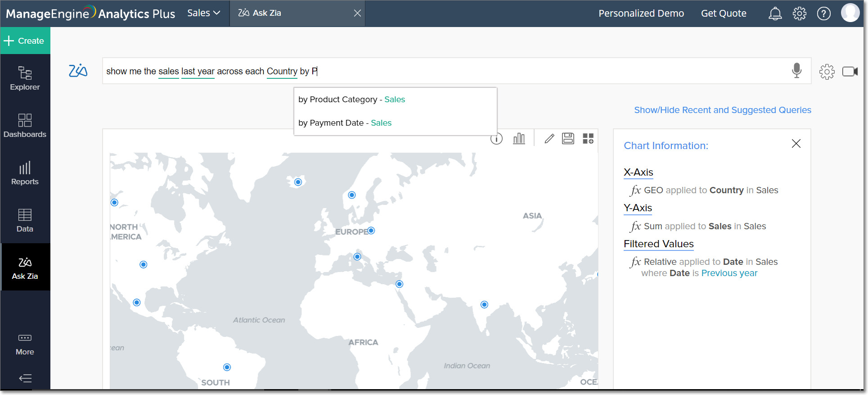Open Ask Zia settings gear
This screenshot has width=868, height=395.
pos(827,72)
